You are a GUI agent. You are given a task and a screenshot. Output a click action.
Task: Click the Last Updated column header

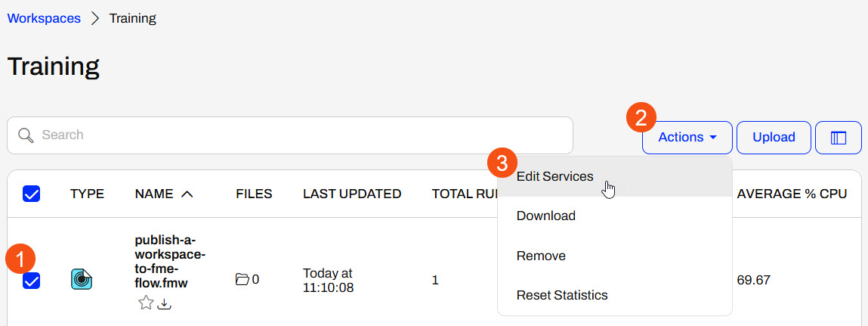pyautogui.click(x=351, y=194)
